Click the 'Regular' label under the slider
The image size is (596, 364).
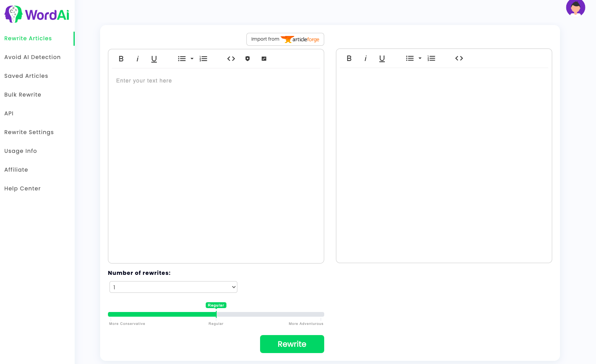point(216,324)
